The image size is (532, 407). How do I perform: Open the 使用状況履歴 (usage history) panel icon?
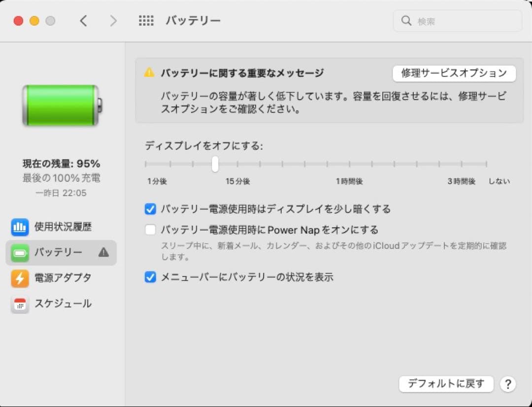pyautogui.click(x=20, y=227)
